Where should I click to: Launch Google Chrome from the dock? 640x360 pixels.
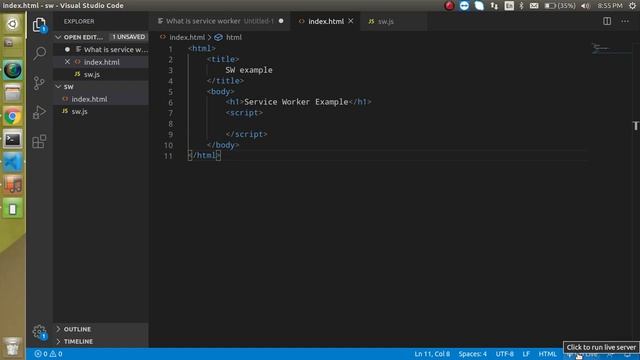pyautogui.click(x=12, y=116)
